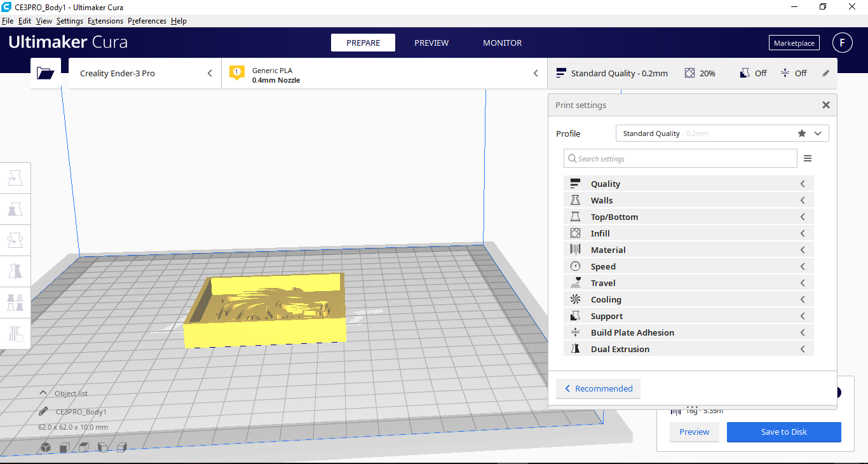Focus the Search settings field

(681, 158)
